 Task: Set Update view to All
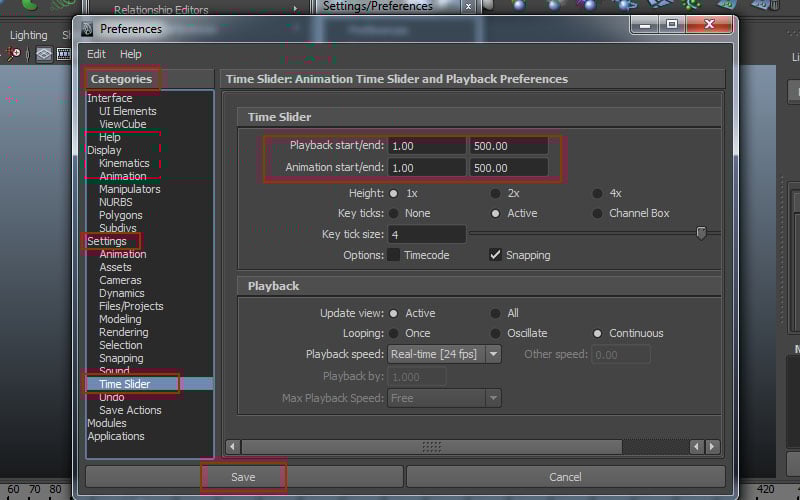[495, 313]
